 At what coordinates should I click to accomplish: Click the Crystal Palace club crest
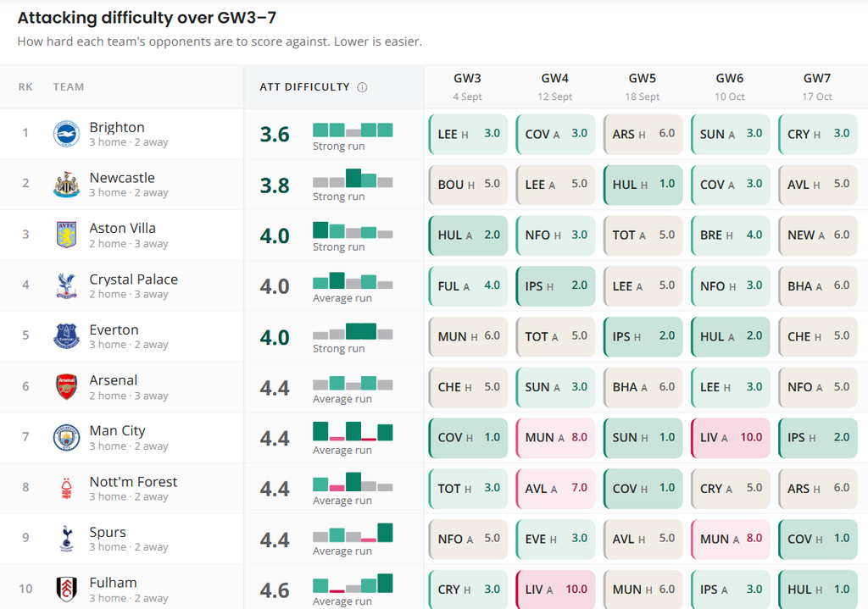click(66, 285)
